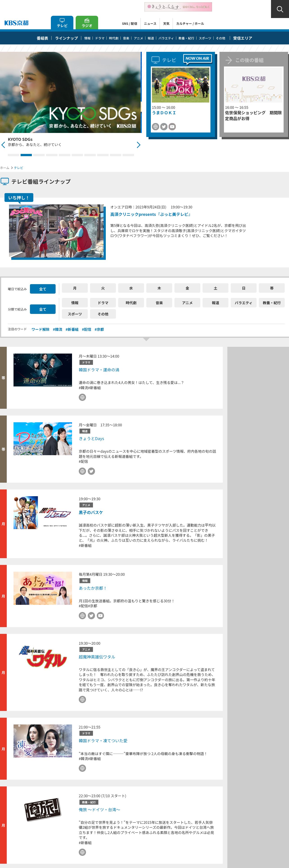Viewport: 289px width, 868px height.
Task: Open YouTube icon for うまDOKI
Action: [172, 127]
